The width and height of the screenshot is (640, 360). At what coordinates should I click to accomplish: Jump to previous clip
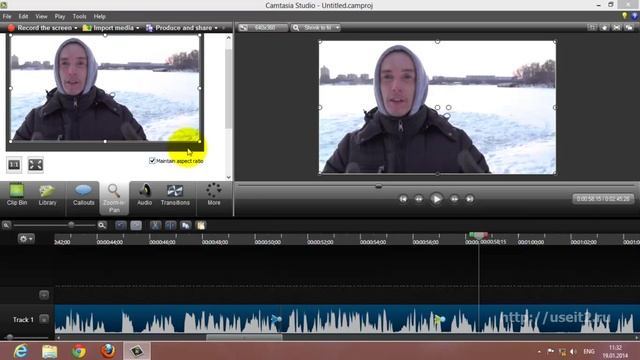click(403, 199)
